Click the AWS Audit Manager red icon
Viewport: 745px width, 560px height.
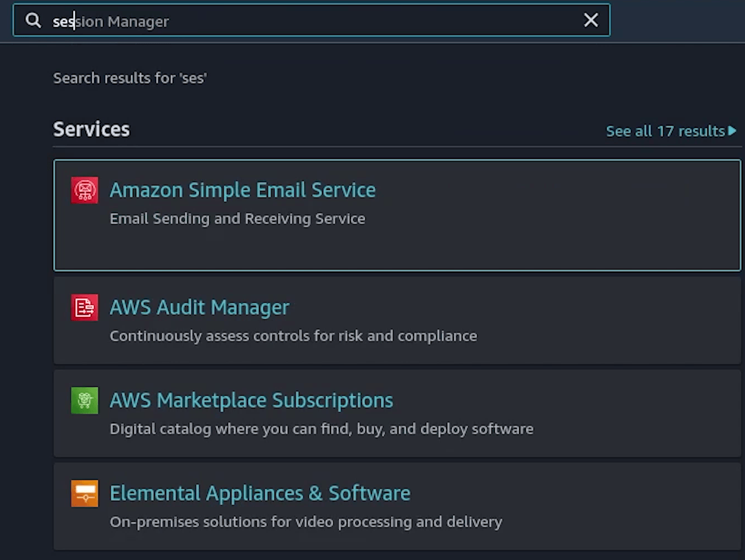(85, 308)
